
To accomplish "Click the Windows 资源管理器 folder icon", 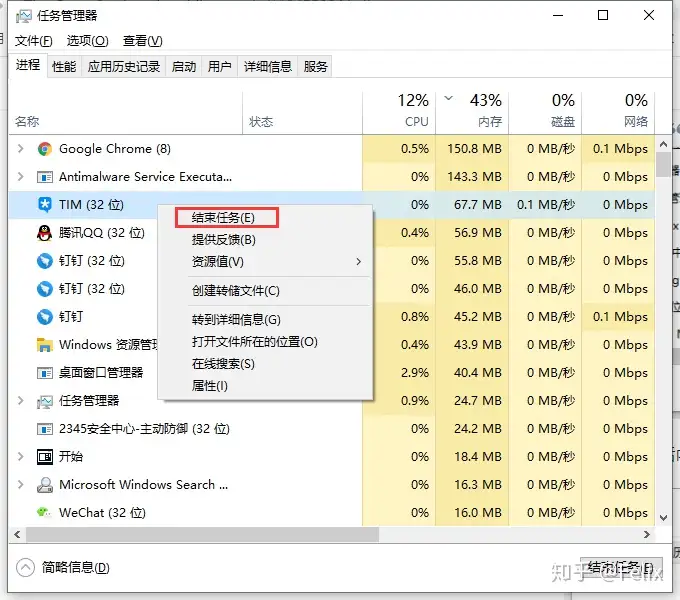I will pyautogui.click(x=45, y=345).
